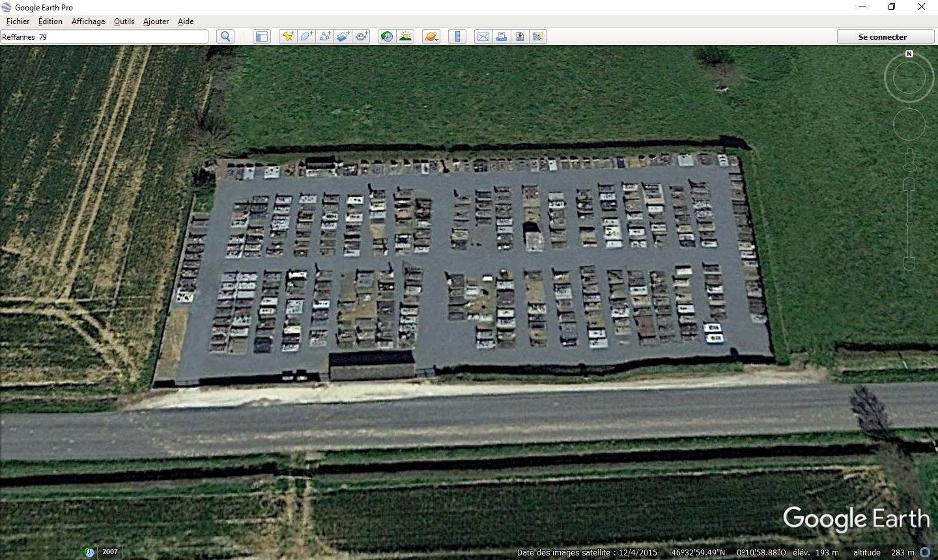Save image from the toolbar
The height and width of the screenshot is (560, 938).
pos(520,36)
